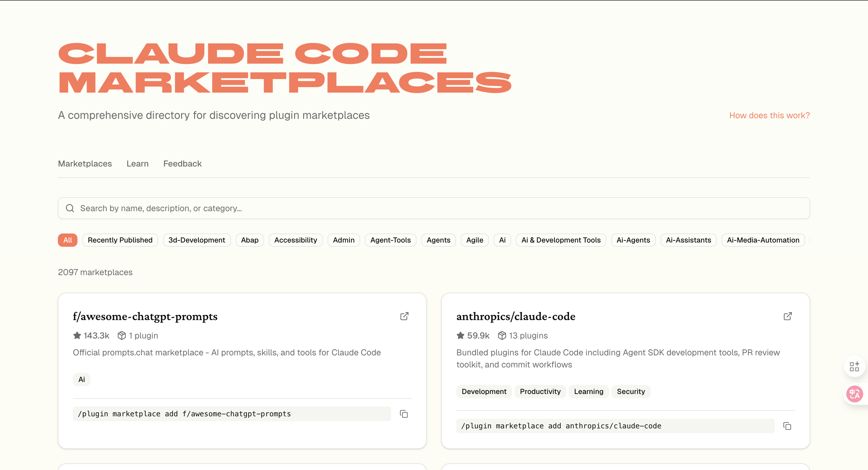Open the Feedback tab

point(182,164)
